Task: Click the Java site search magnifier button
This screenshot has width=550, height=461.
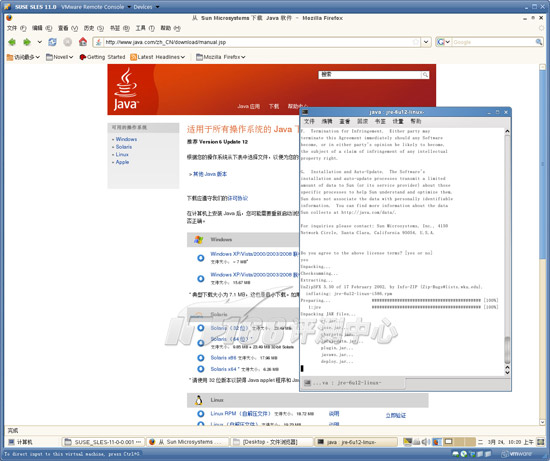Action: (x=425, y=75)
